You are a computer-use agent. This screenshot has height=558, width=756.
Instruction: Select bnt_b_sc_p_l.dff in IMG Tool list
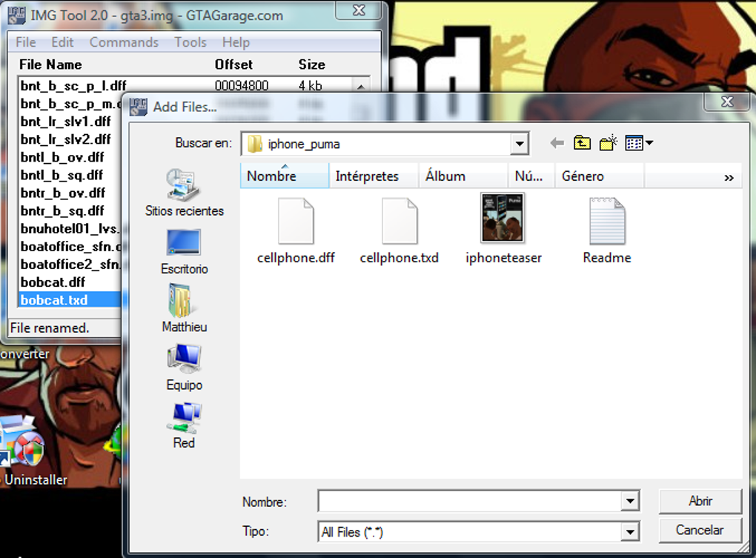click(x=73, y=86)
